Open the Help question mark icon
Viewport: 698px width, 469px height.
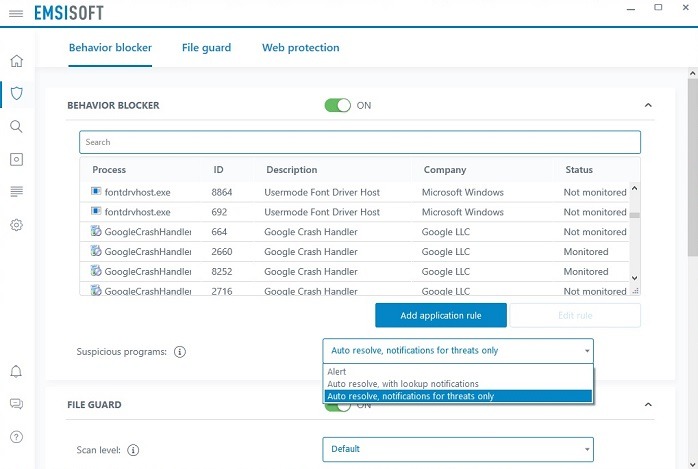click(x=16, y=437)
